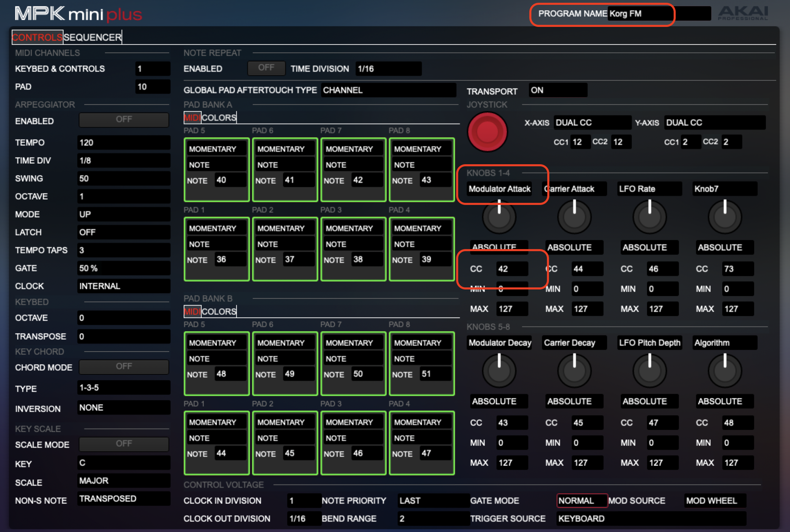790x532 pixels.
Task: Click the Modulator Attack knob dial
Action: [499, 217]
